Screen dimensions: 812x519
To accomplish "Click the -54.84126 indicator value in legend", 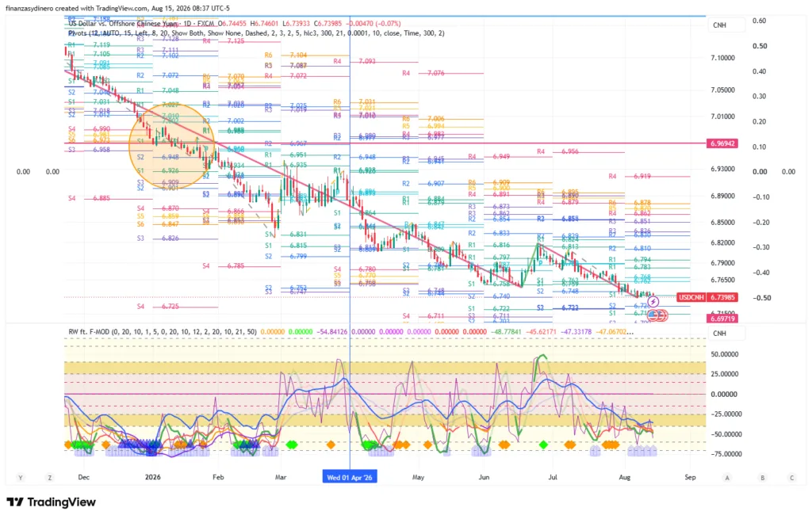I will [331, 332].
